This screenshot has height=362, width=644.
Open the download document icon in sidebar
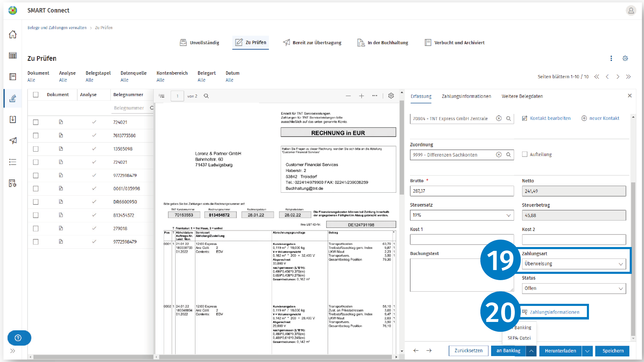(13, 120)
